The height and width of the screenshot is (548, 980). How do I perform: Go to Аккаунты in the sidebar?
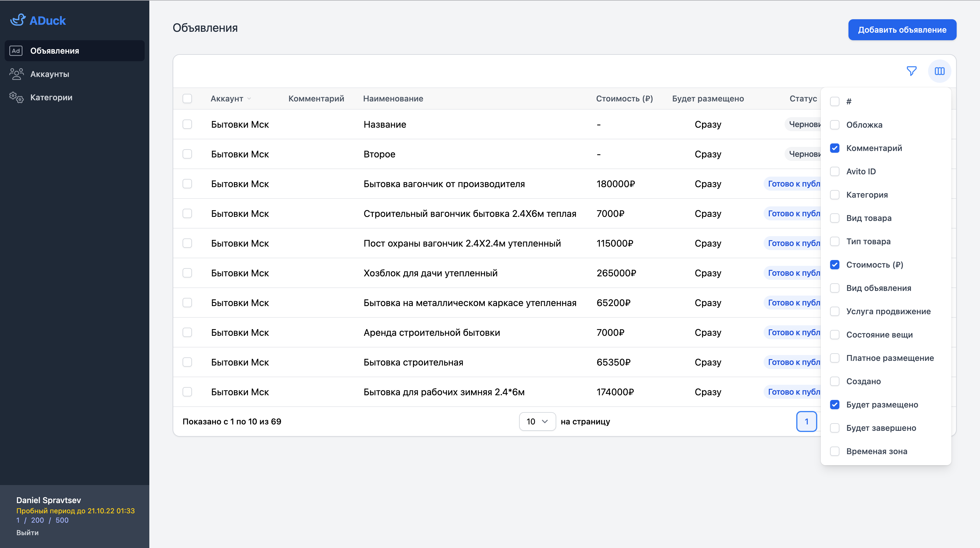click(x=50, y=74)
